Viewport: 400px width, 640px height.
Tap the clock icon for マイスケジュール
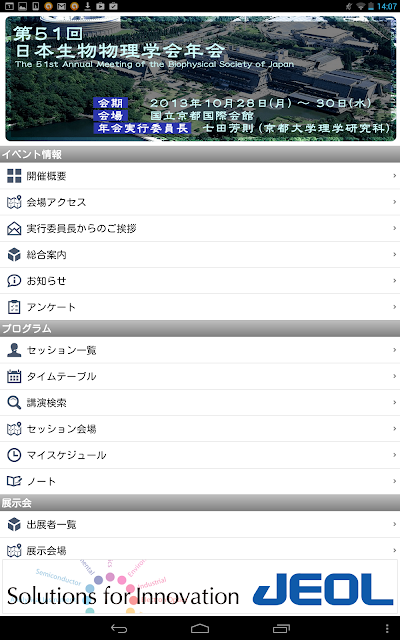[x=14, y=455]
